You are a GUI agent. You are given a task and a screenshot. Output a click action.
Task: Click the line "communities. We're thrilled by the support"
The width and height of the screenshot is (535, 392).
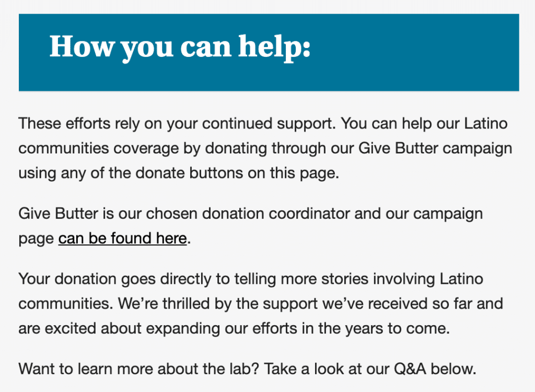[261, 303]
